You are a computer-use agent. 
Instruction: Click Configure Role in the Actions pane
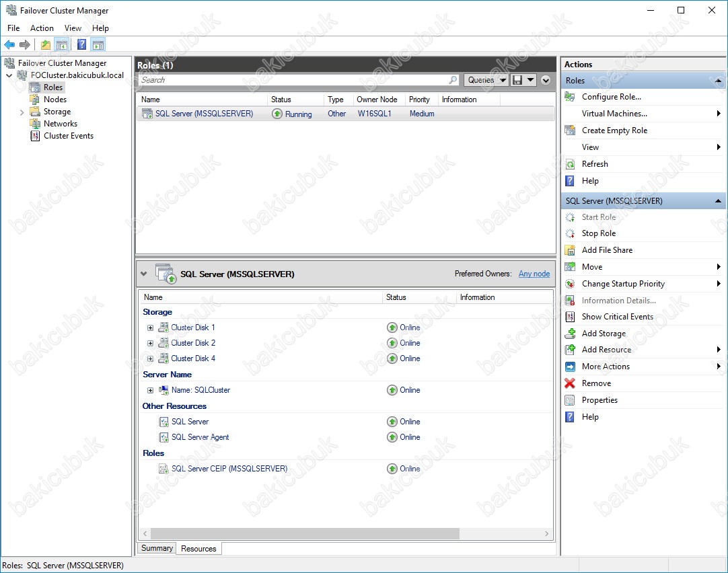[x=611, y=96]
